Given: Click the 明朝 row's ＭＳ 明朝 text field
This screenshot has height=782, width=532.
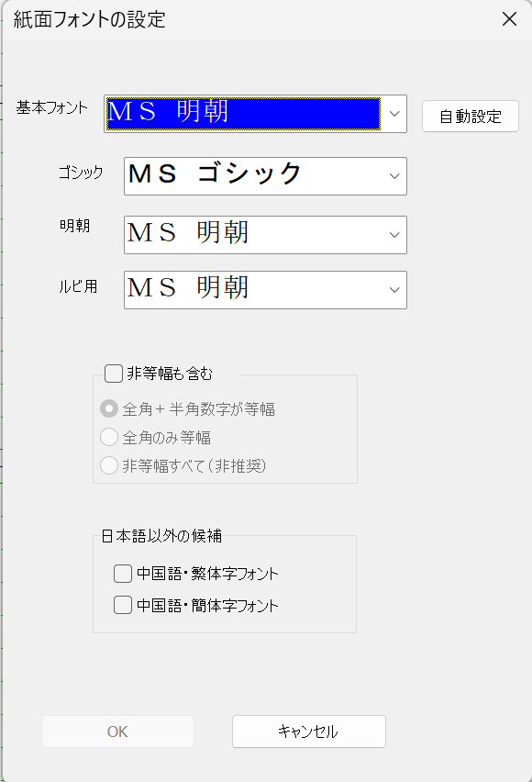Looking at the screenshot, I should (x=254, y=235).
